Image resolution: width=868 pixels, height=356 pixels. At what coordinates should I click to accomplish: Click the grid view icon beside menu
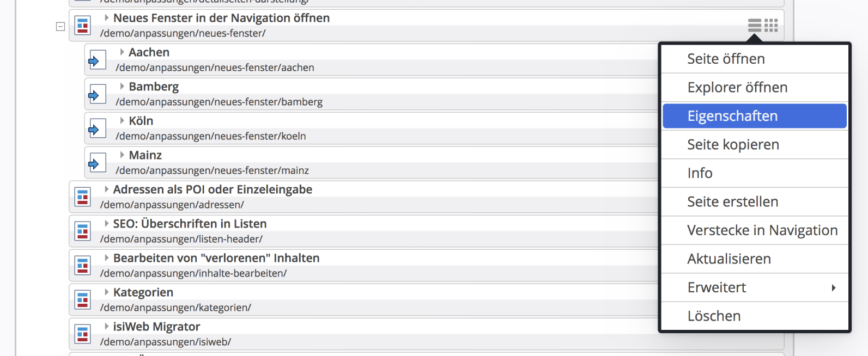coord(771,25)
